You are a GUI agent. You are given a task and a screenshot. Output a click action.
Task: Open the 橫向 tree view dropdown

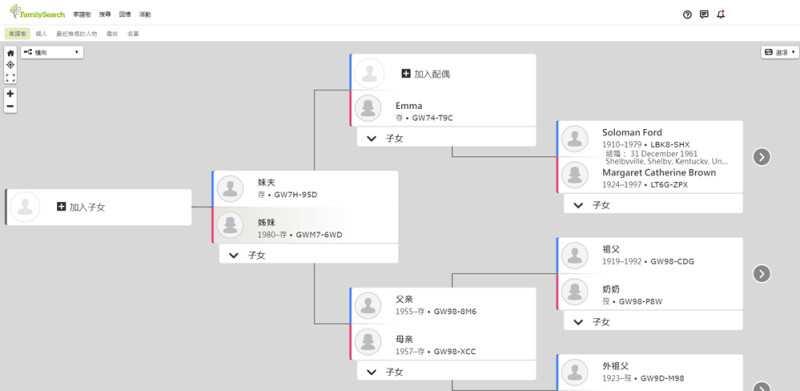coord(52,52)
